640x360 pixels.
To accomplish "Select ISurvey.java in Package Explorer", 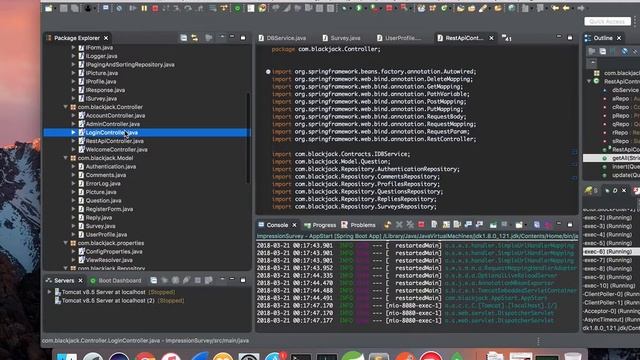I will tap(101, 98).
